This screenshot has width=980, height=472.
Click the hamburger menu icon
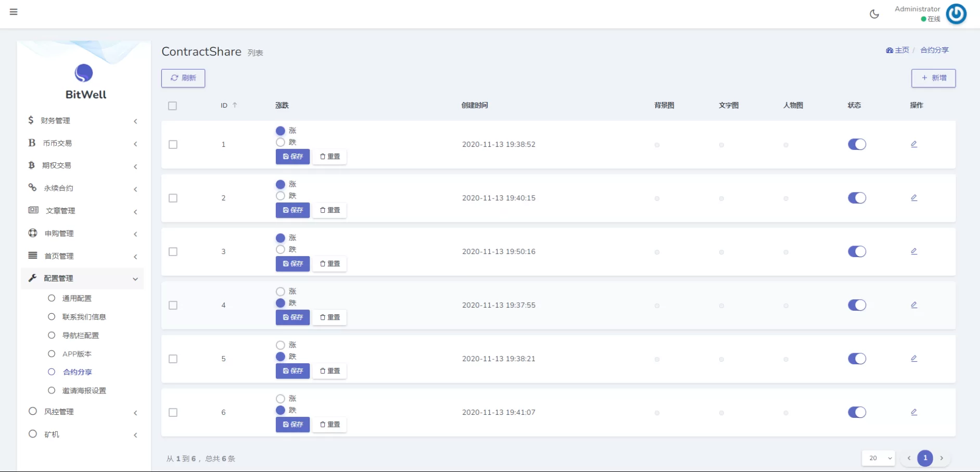coord(14,12)
